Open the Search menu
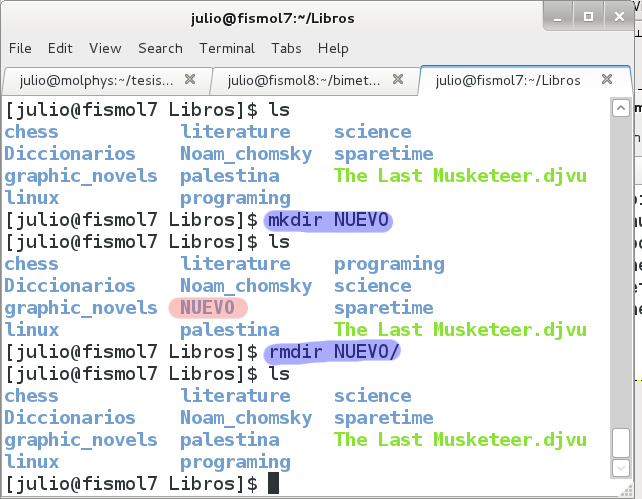Viewport: 642px width, 499px height. pos(160,48)
